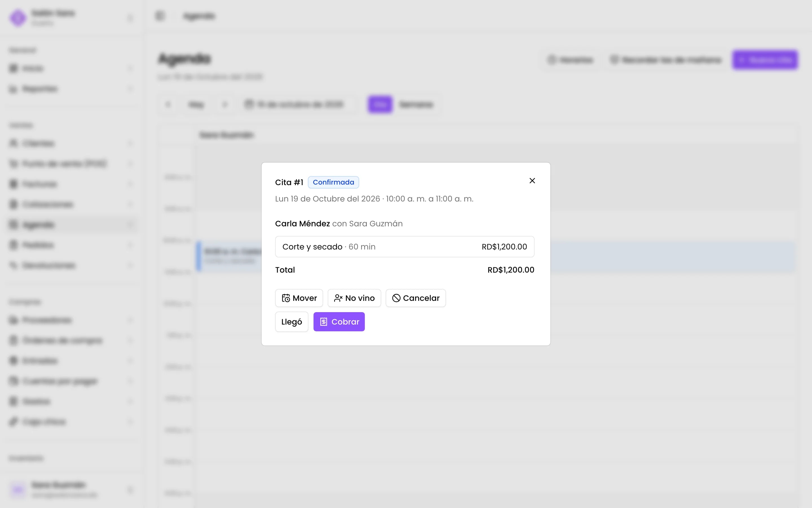Click the Corte y secado service row
812x508 pixels.
tap(405, 247)
